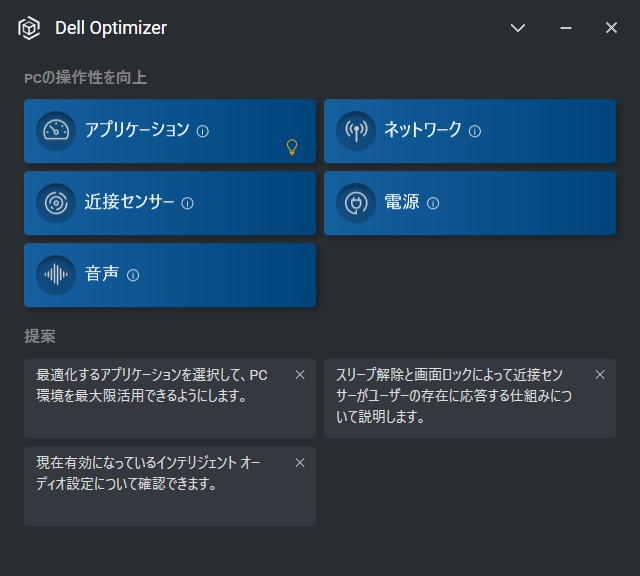Viewport: 640px width, 576px height.
Task: Open the ネットワーク tile
Action: point(470,131)
